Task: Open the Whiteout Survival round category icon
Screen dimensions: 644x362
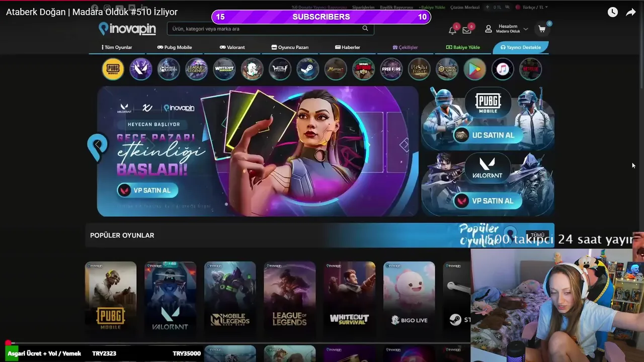Action: click(x=224, y=69)
